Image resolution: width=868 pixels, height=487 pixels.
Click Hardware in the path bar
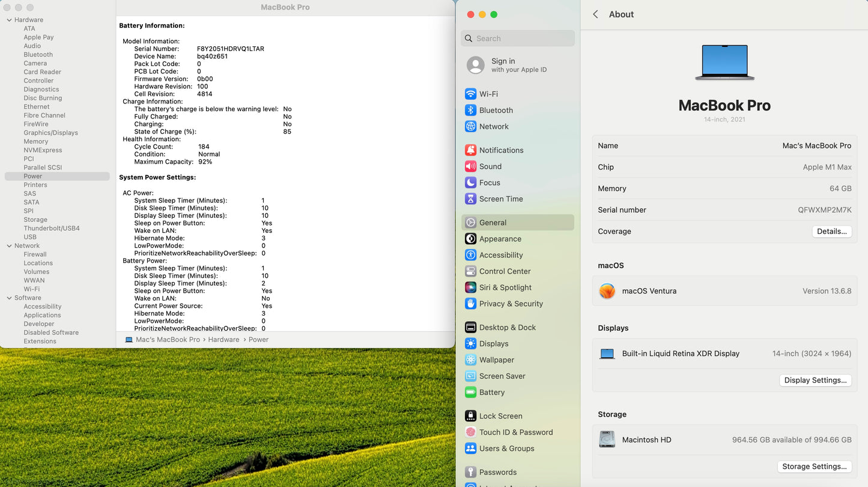(x=223, y=340)
